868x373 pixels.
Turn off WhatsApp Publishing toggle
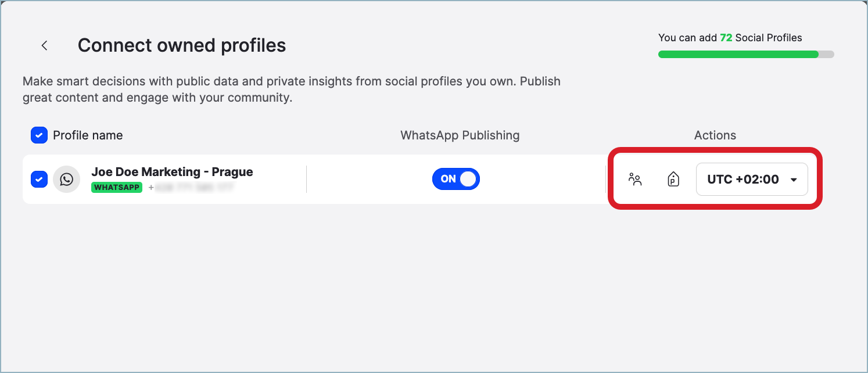point(456,179)
